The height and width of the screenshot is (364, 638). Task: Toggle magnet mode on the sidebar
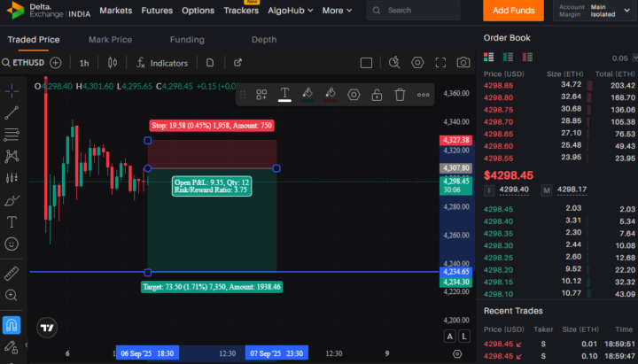tap(12, 324)
